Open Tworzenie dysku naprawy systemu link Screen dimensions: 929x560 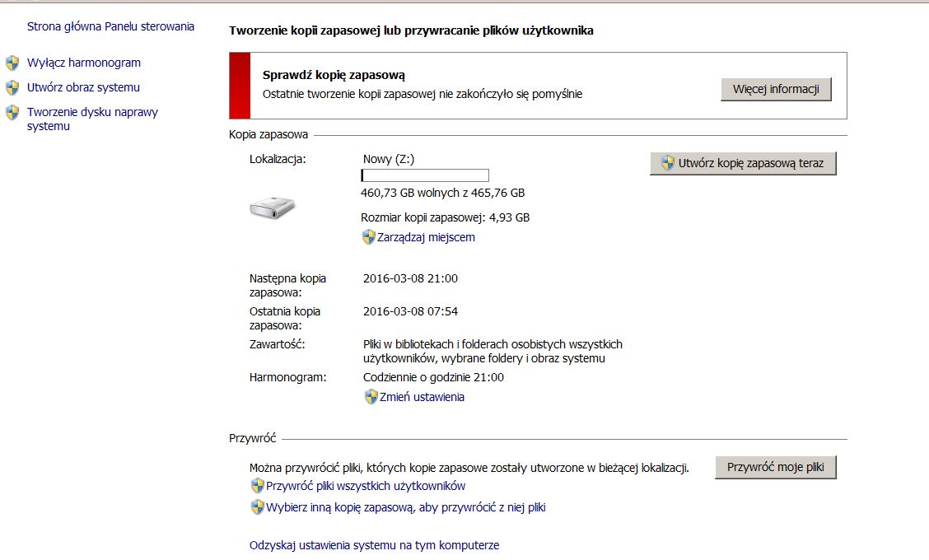click(x=92, y=119)
